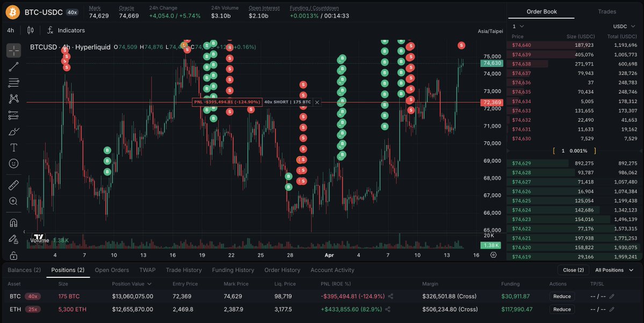Share the BTC position PNL
644x323 pixels.
coord(390,296)
